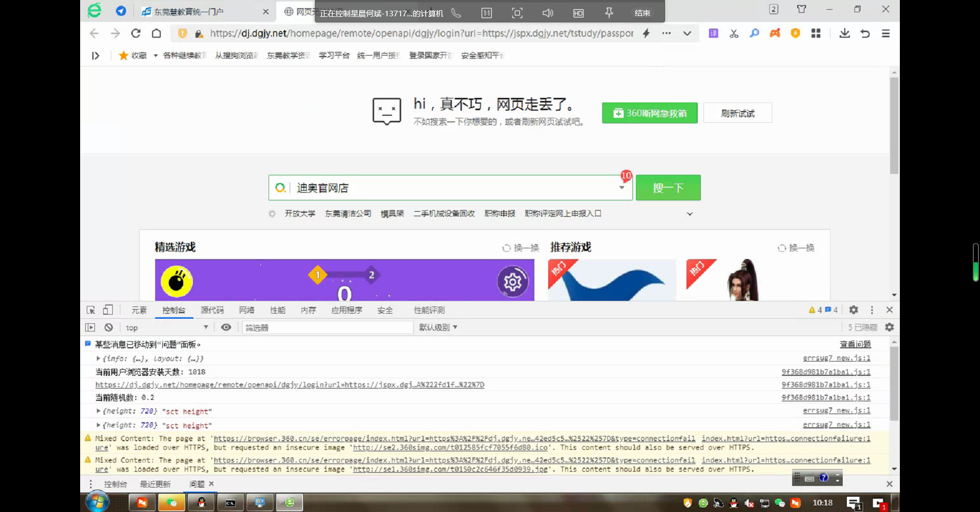Click the DevTools inspect element picker icon
This screenshot has width=980, height=512.
pos(91,310)
